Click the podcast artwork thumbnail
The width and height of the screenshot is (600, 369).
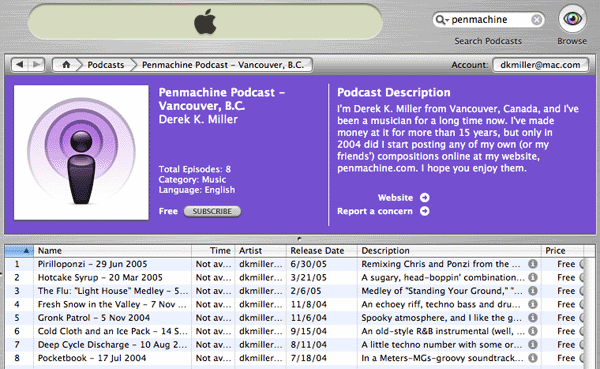coord(81,152)
